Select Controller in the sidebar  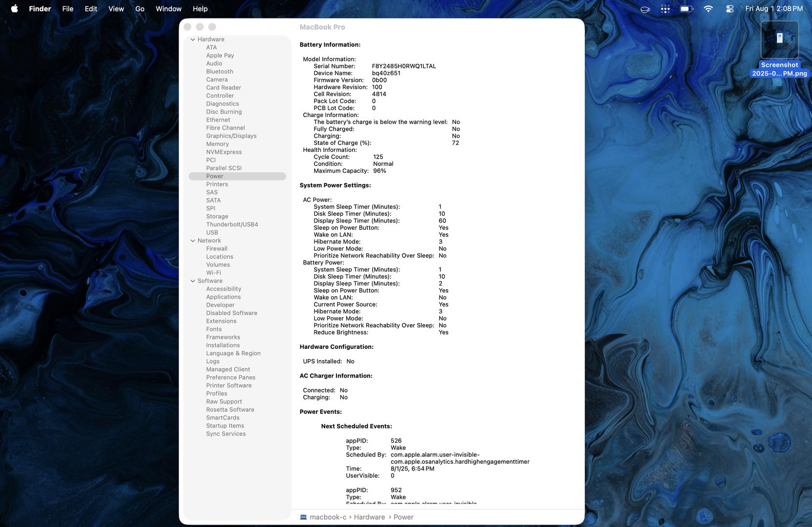220,96
